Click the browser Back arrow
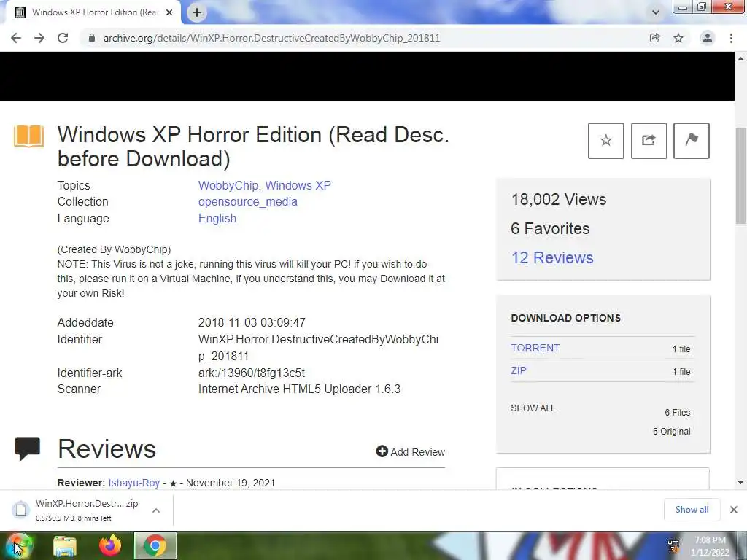The height and width of the screenshot is (560, 747). [16, 38]
